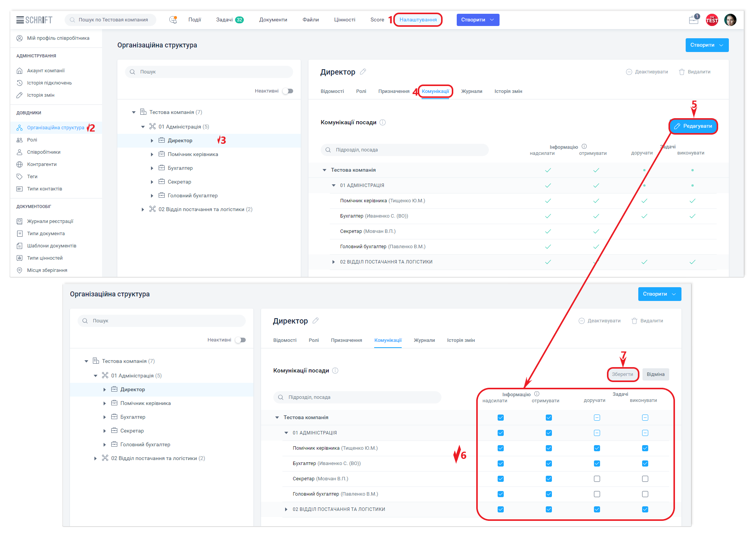Open the hamburger menu beside the SCHRIFT logo
This screenshot has height=535, width=756.
(20, 20)
